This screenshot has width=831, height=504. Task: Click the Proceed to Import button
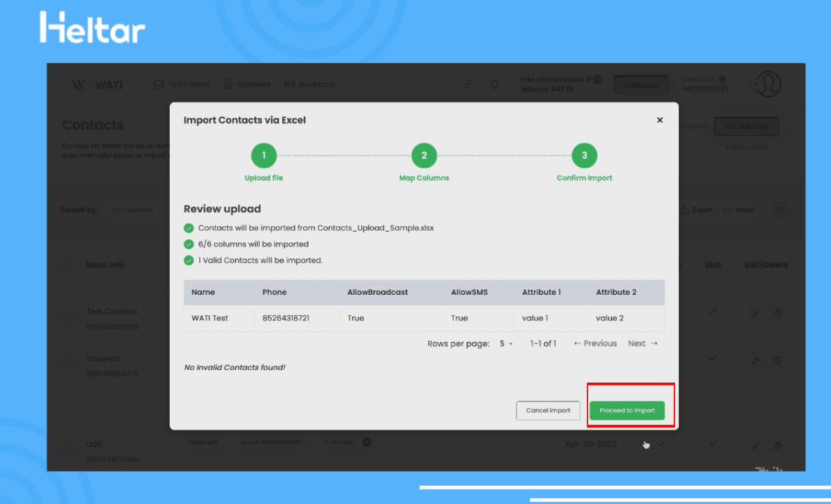point(627,411)
